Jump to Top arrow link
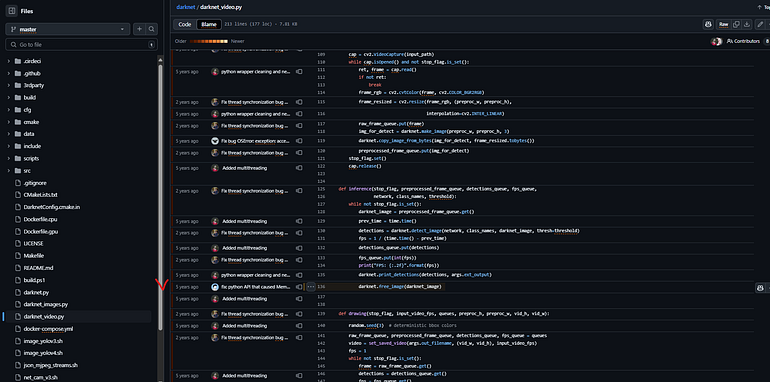This screenshot has width=770, height=382. (x=764, y=7)
